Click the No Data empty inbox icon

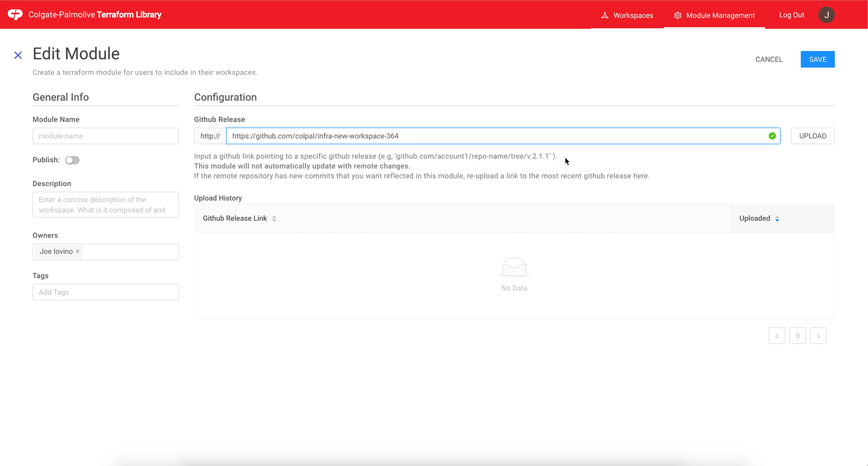[x=514, y=267]
